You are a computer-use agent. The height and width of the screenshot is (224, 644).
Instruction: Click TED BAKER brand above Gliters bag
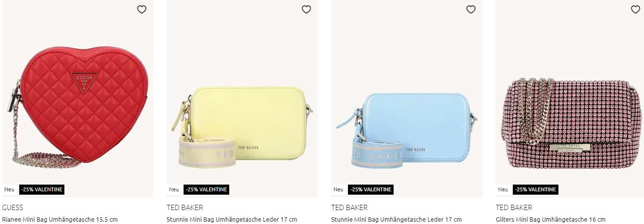(x=514, y=208)
